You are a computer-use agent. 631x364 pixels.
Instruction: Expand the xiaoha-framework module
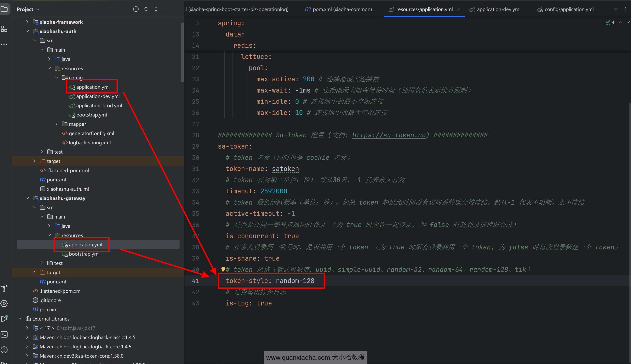(x=27, y=22)
